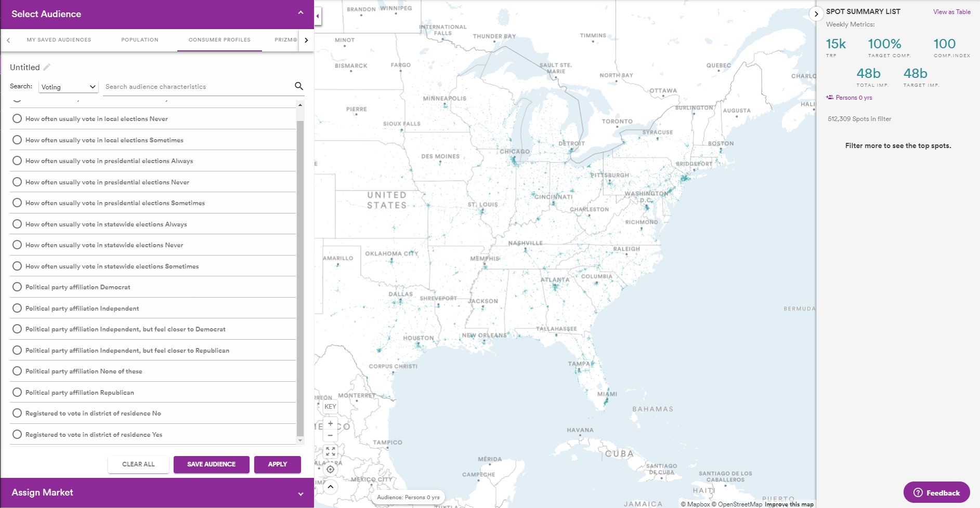Zoom out on the map
This screenshot has height=508, width=980.
[x=330, y=436]
